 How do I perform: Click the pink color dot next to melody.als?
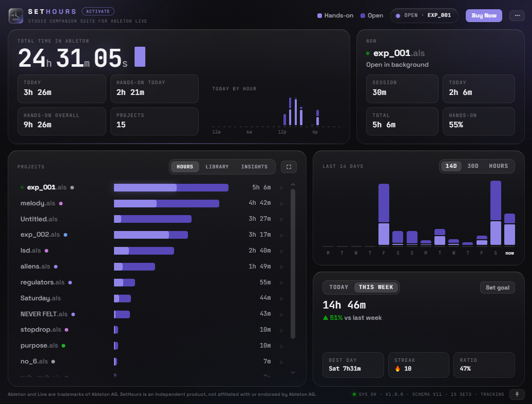[61, 203]
